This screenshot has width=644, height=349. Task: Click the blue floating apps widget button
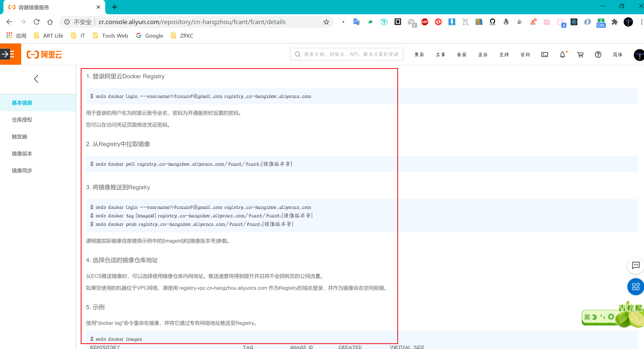(x=636, y=286)
